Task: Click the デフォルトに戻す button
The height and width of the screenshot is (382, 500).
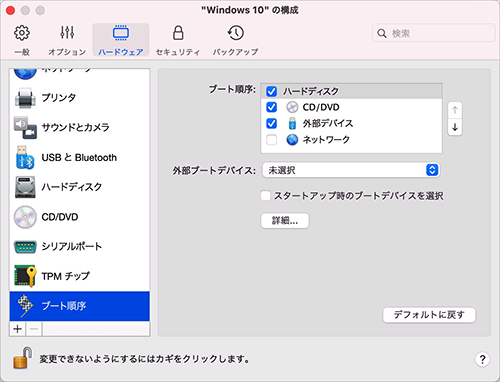Action: point(429,315)
